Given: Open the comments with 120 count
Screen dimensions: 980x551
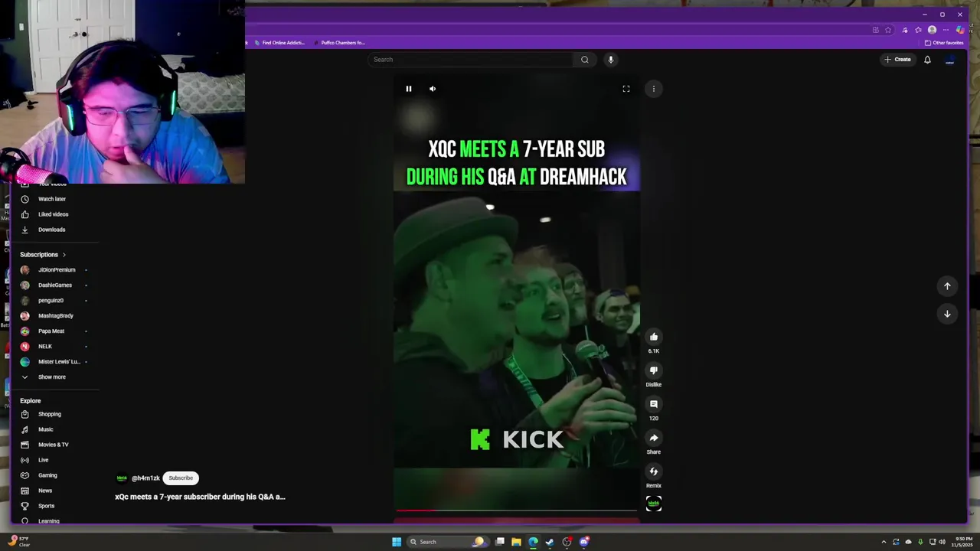Looking at the screenshot, I should (x=654, y=404).
